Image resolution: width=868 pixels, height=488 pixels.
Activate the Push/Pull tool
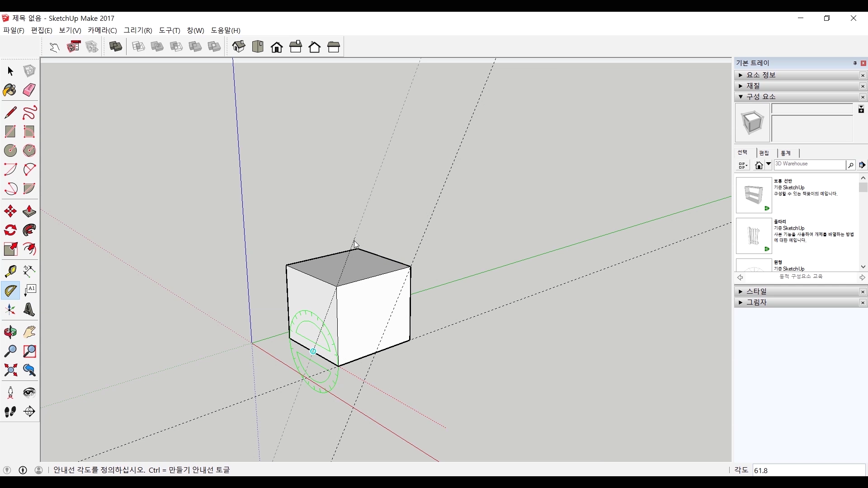point(29,211)
